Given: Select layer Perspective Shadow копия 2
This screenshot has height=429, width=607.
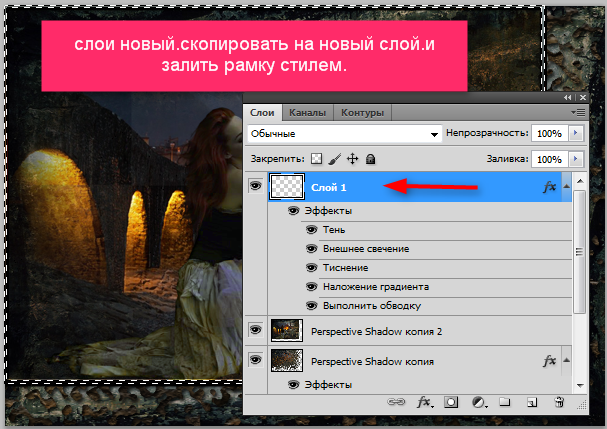Looking at the screenshot, I should tap(376, 331).
